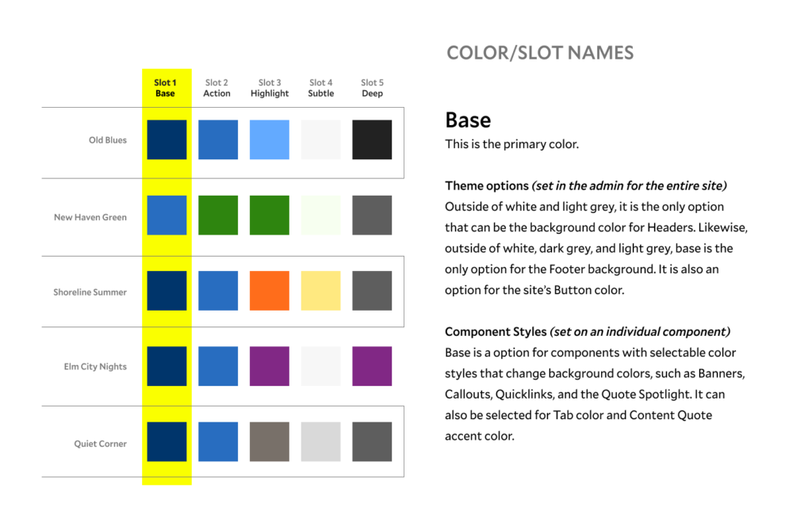Select the Slot 2 Action column header

point(216,88)
